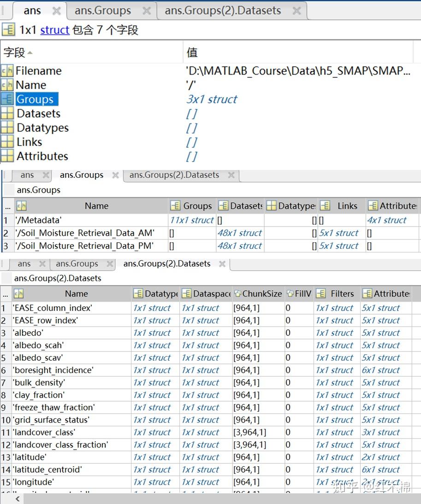Select 'longitude' name cell
The image size is (421, 504).
click(71, 482)
